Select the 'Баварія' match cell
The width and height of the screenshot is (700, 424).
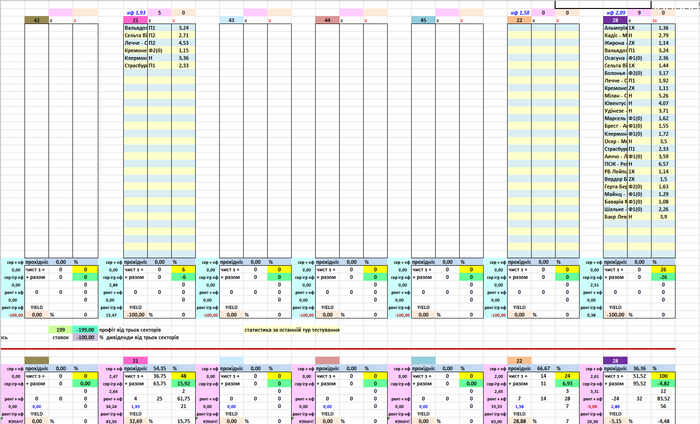click(x=616, y=202)
